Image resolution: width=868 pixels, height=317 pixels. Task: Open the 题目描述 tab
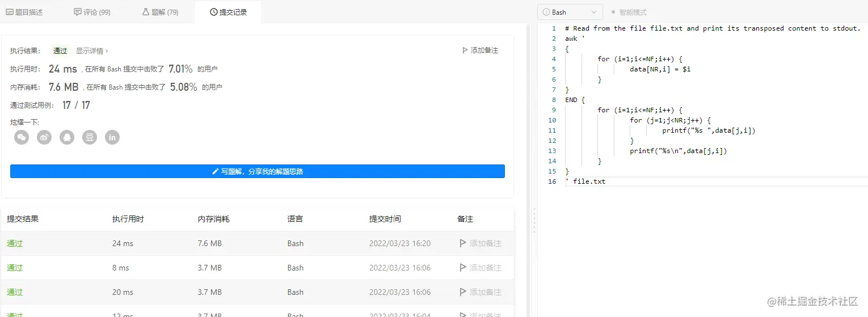pyautogui.click(x=24, y=12)
